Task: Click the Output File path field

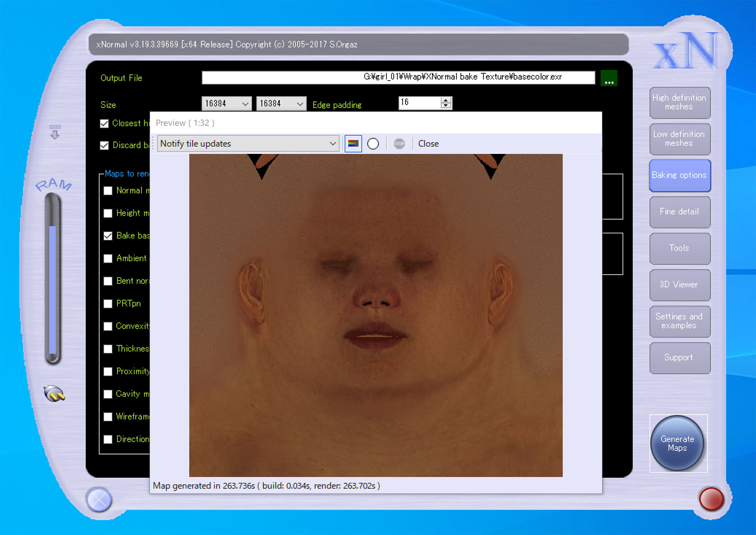Action: click(398, 78)
